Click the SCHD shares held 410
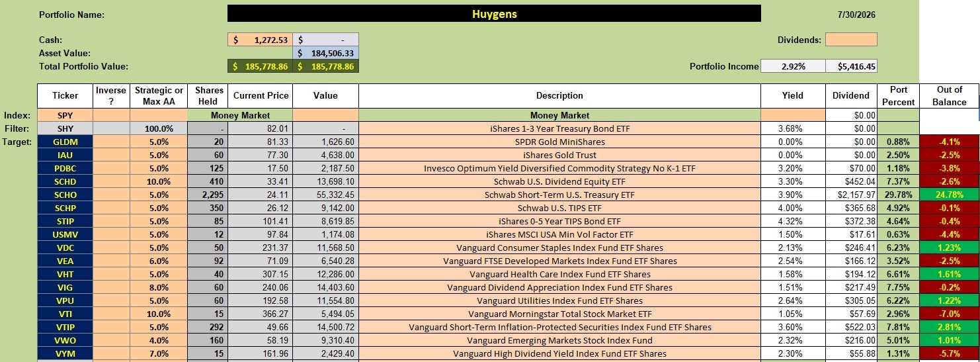This screenshot has height=362, width=980. tap(208, 181)
